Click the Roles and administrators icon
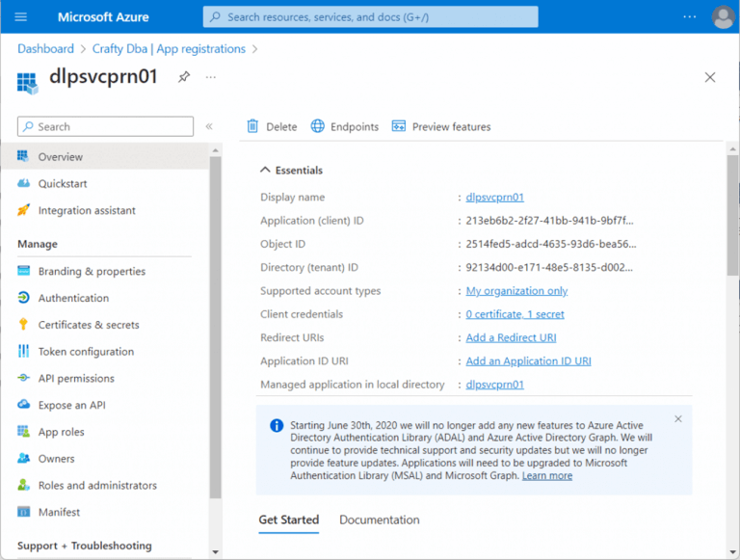Viewport: 740px width, 560px height. 23,485
